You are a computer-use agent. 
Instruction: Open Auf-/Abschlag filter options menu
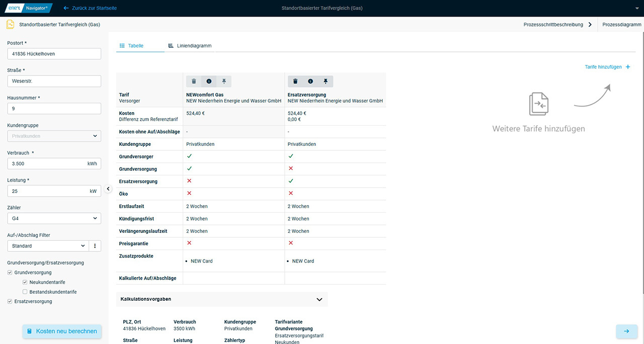(x=95, y=246)
